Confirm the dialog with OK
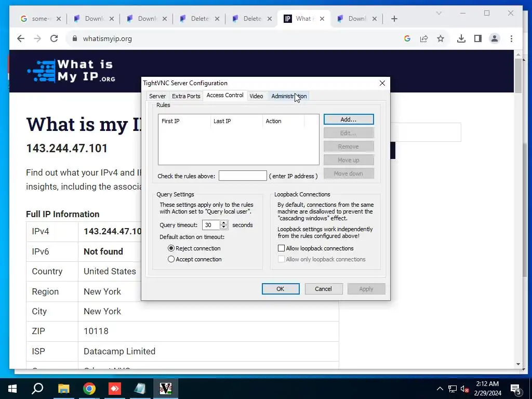 tap(280, 289)
